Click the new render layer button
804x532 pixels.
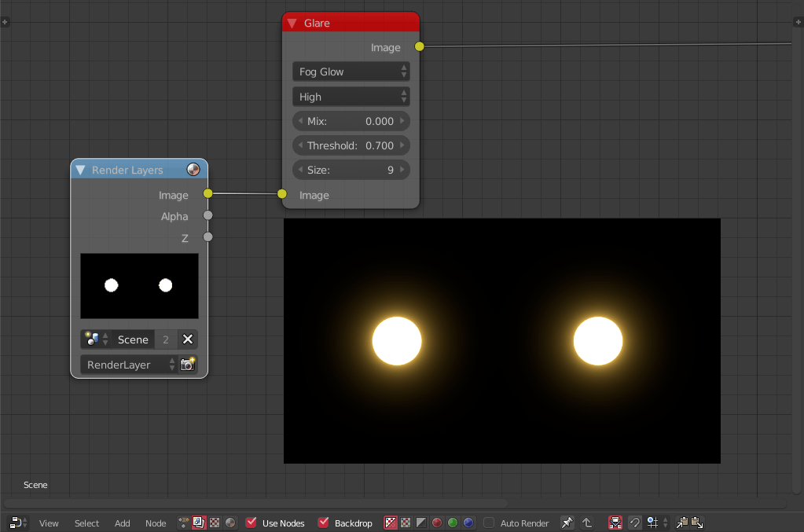188,364
